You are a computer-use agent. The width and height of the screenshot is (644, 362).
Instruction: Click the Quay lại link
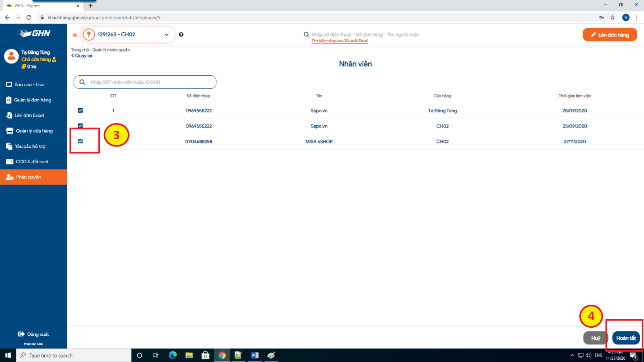point(82,56)
